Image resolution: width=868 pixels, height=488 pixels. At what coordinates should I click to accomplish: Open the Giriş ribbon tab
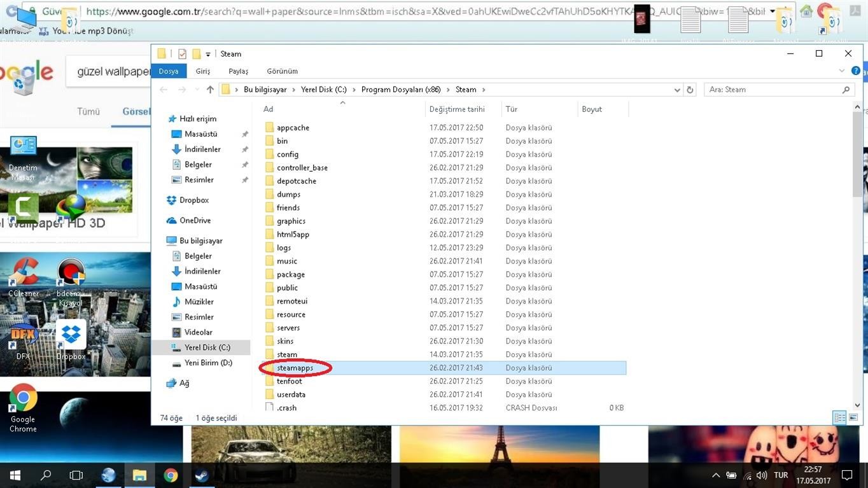click(x=203, y=71)
